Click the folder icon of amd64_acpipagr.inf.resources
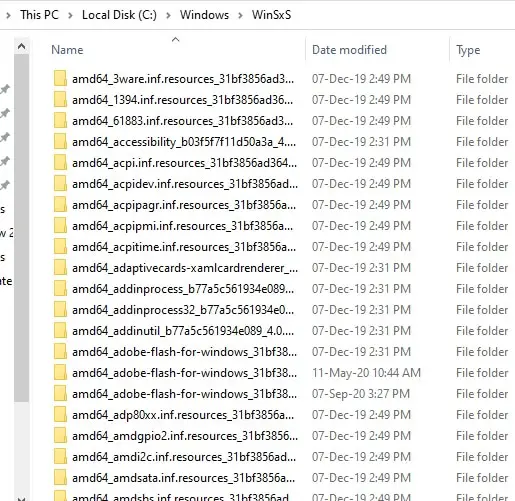The height and width of the screenshot is (501, 515). (60, 205)
